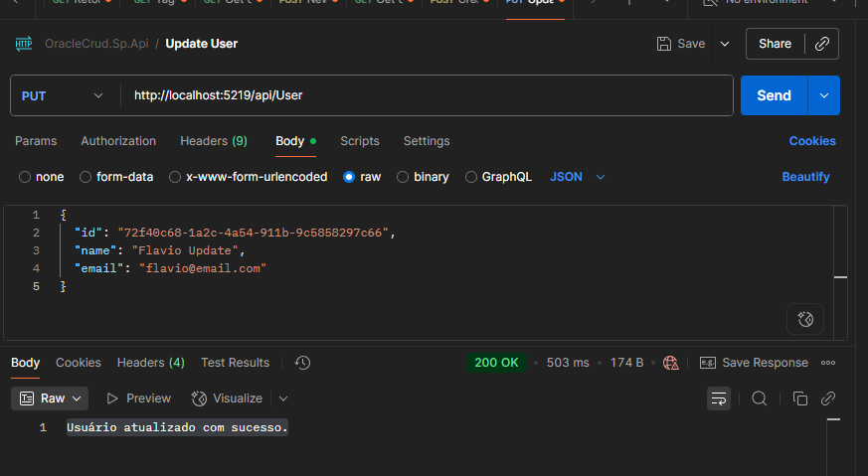Open the response history clock icon
Viewport: 868px width, 476px height.
tap(303, 363)
